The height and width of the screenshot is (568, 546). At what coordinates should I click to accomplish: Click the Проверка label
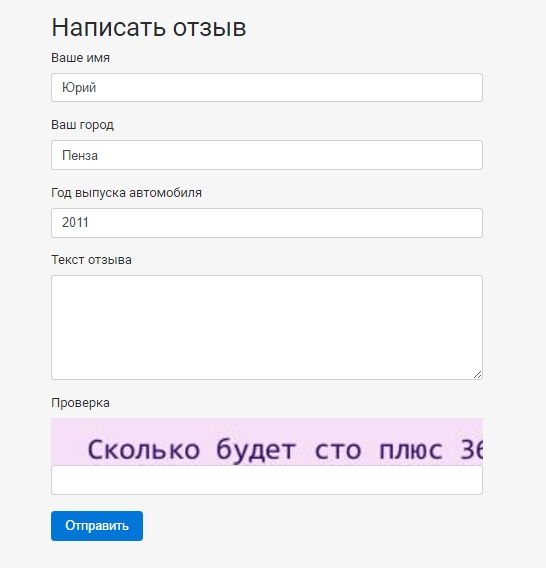point(80,403)
